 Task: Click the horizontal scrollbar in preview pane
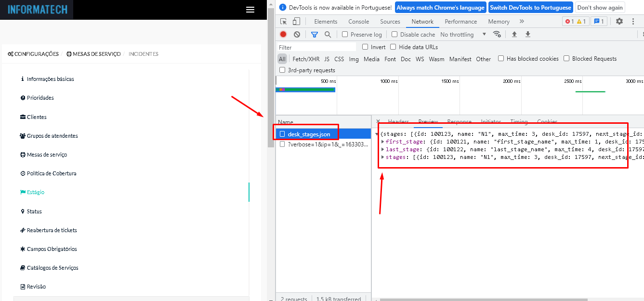pyautogui.click(x=484, y=300)
